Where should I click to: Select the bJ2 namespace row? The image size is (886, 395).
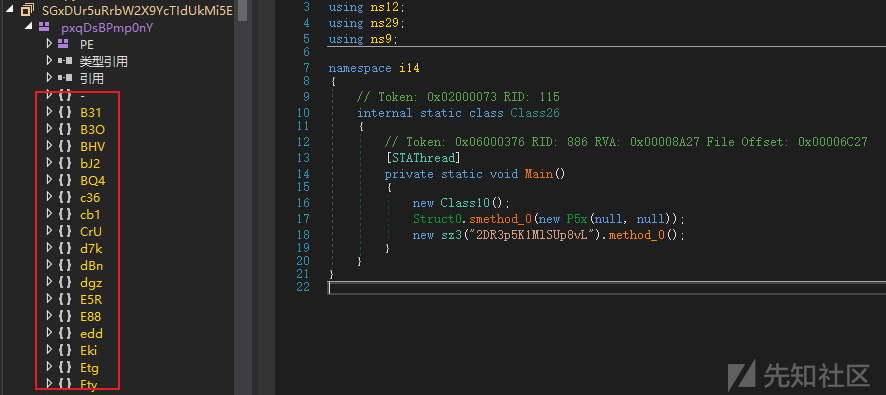[90, 163]
